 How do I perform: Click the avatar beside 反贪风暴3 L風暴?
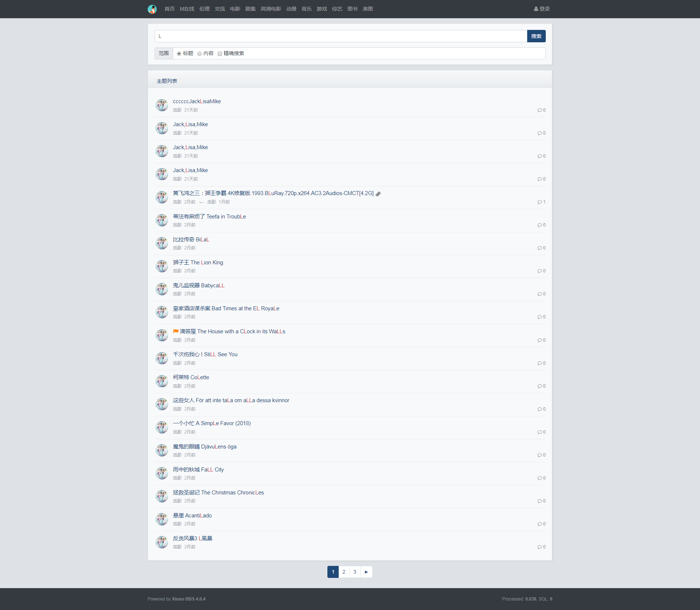coord(162,542)
